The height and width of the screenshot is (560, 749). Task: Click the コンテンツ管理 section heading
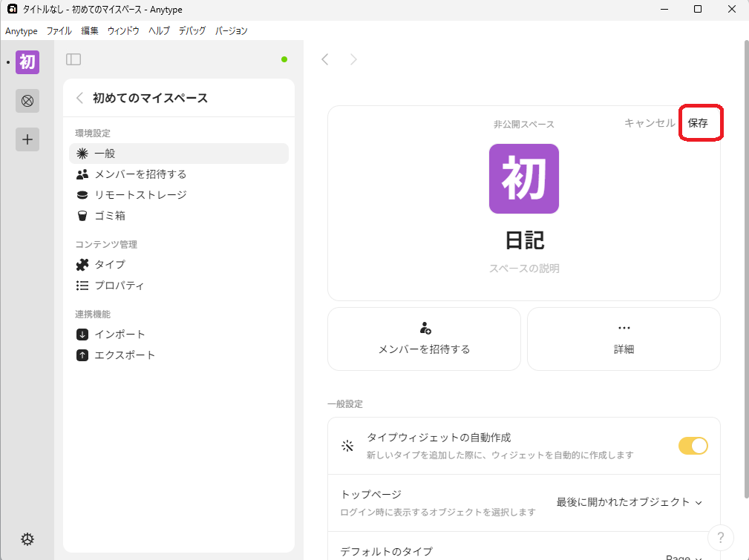tap(106, 245)
